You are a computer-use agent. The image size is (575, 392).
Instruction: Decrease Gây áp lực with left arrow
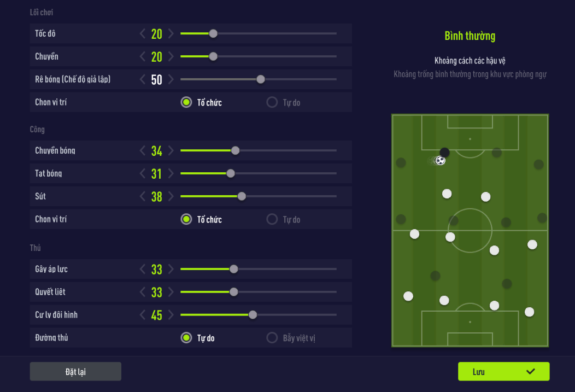click(143, 269)
